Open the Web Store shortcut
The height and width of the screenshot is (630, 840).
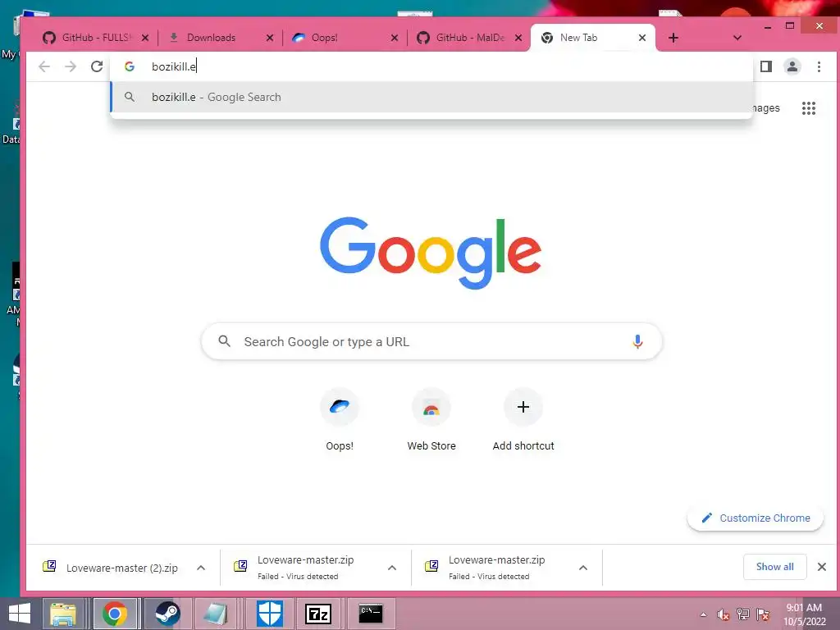(431, 420)
